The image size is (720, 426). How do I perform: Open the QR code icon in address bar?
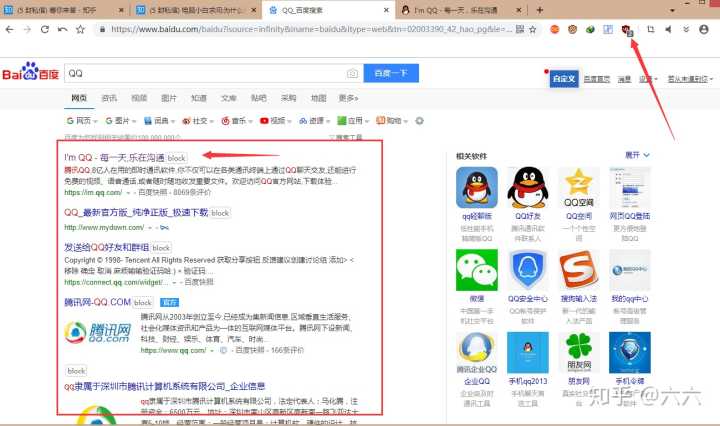(x=520, y=29)
